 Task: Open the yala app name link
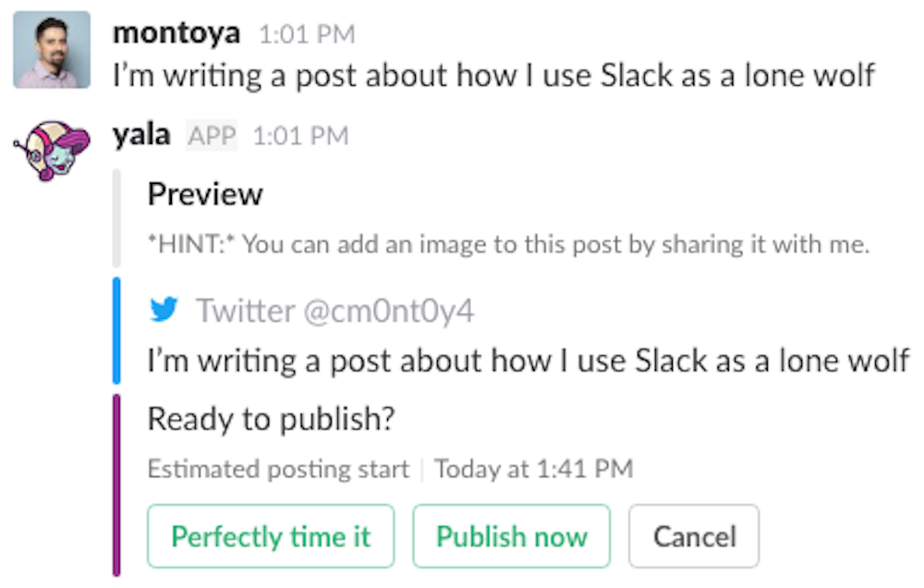[141, 135]
